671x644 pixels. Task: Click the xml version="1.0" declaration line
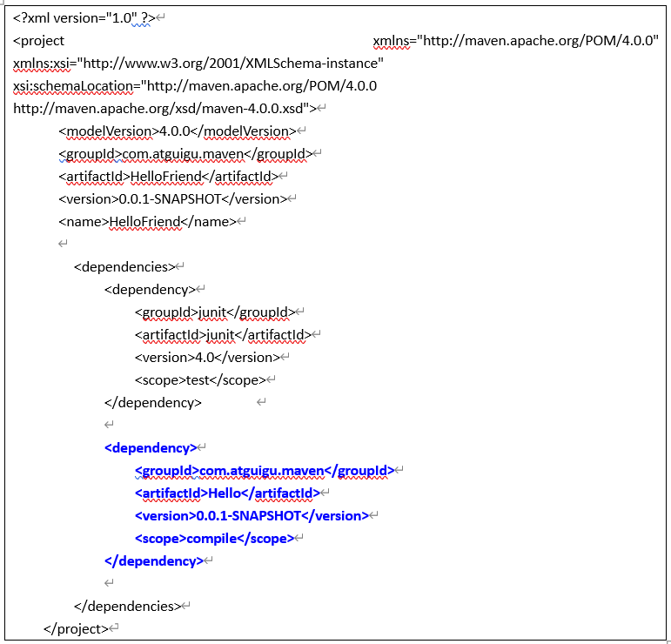coord(84,18)
